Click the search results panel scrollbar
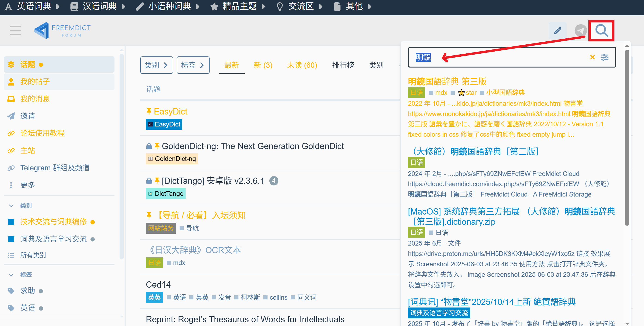Image resolution: width=644 pixels, height=326 pixels. pos(627,138)
